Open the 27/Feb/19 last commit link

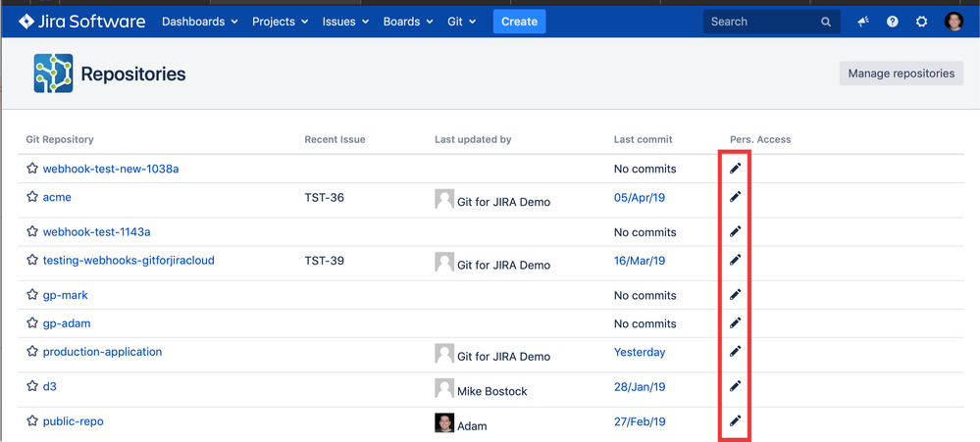point(640,422)
